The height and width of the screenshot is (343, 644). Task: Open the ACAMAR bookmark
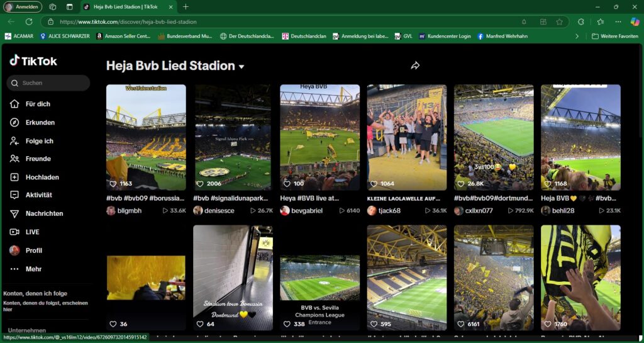[x=19, y=36]
